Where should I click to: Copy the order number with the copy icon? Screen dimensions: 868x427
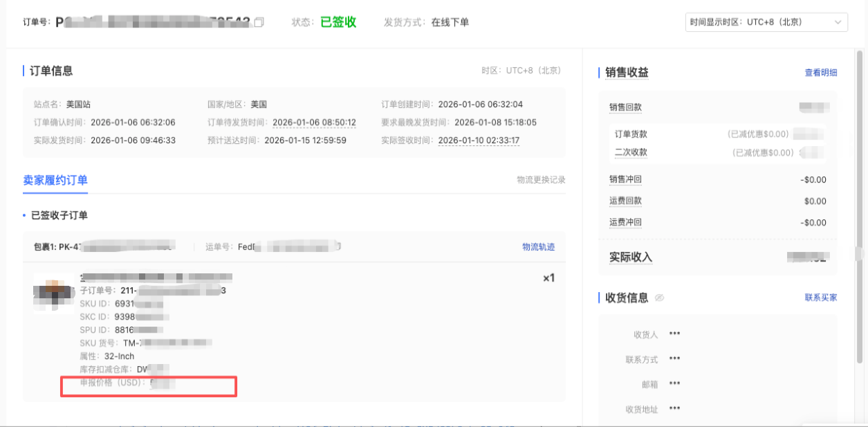(x=259, y=23)
